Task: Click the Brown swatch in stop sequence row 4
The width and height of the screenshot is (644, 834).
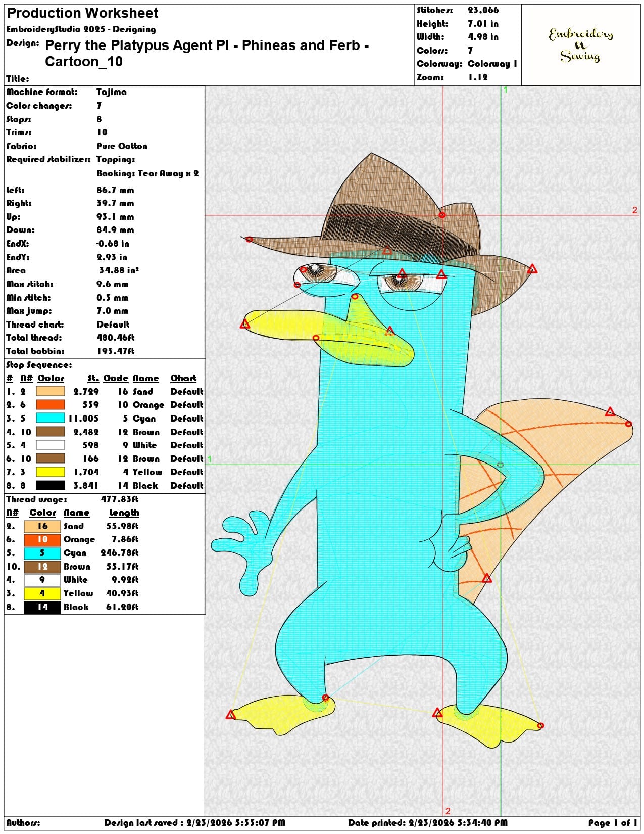Action: tap(50, 432)
